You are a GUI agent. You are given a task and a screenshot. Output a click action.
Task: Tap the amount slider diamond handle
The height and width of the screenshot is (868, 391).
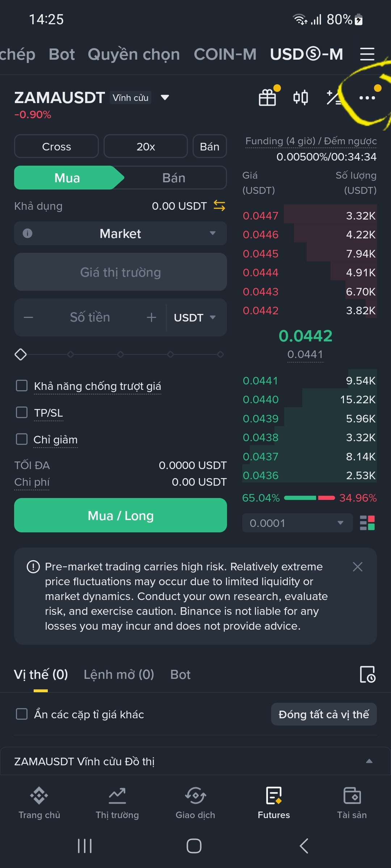[x=21, y=354]
